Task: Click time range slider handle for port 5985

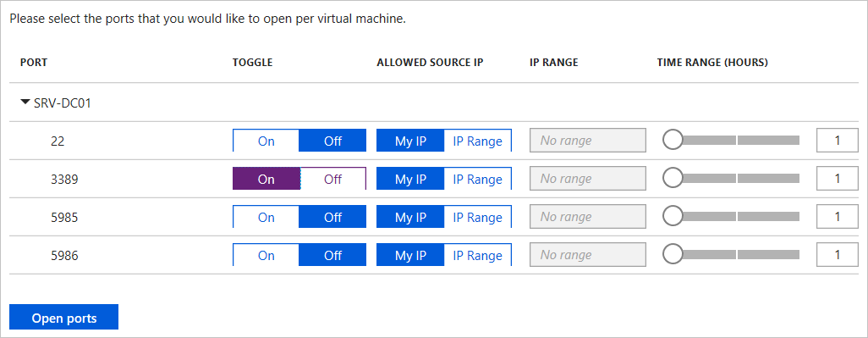Action: point(673,216)
